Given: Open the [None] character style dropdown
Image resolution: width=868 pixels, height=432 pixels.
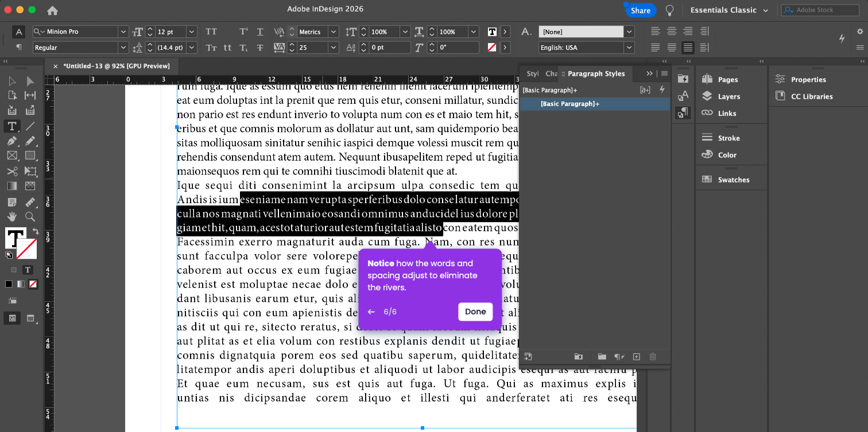Looking at the screenshot, I should pyautogui.click(x=629, y=32).
